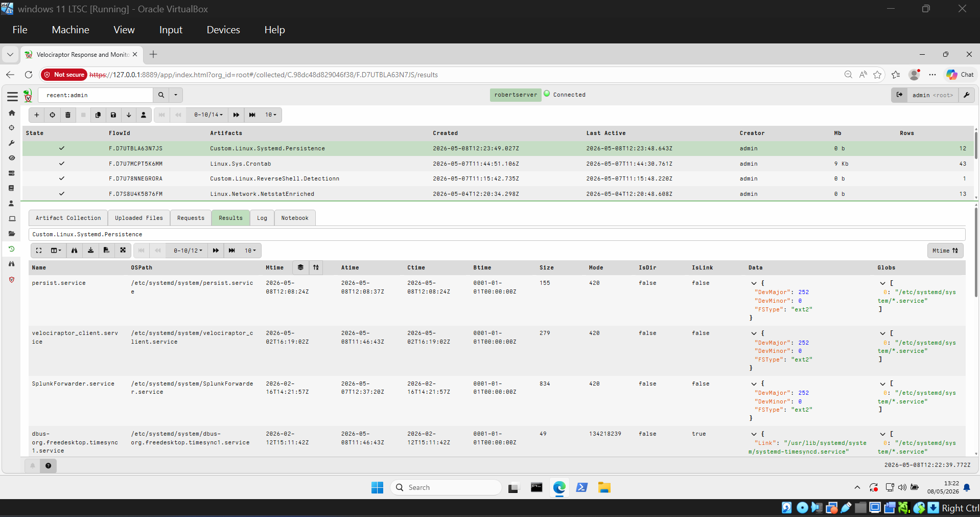Viewport: 980px width, 517px height.
Task: Open Virtual Filesystem folder icon in sidebar
Action: coord(12,234)
